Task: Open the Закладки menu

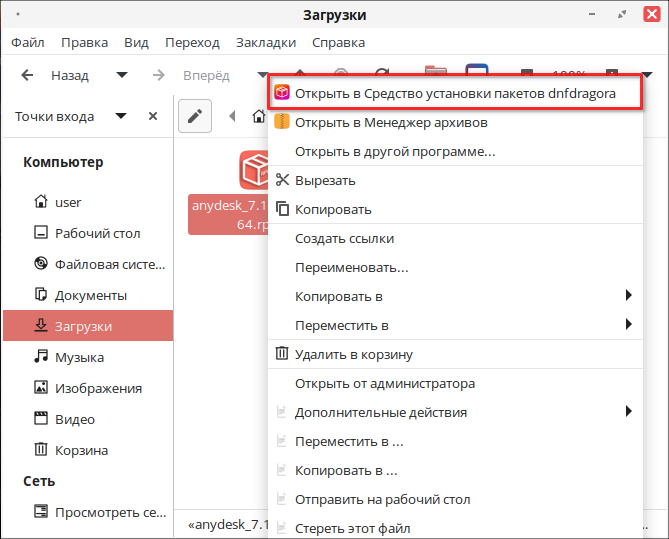Action: tap(266, 43)
